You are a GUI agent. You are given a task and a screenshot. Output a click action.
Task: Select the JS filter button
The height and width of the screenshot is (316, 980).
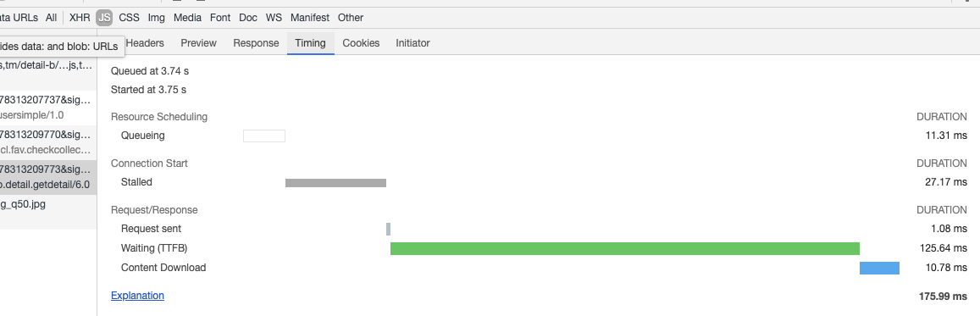(x=104, y=18)
